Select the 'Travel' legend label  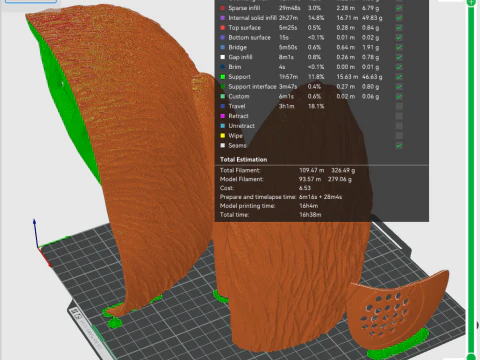[237, 106]
